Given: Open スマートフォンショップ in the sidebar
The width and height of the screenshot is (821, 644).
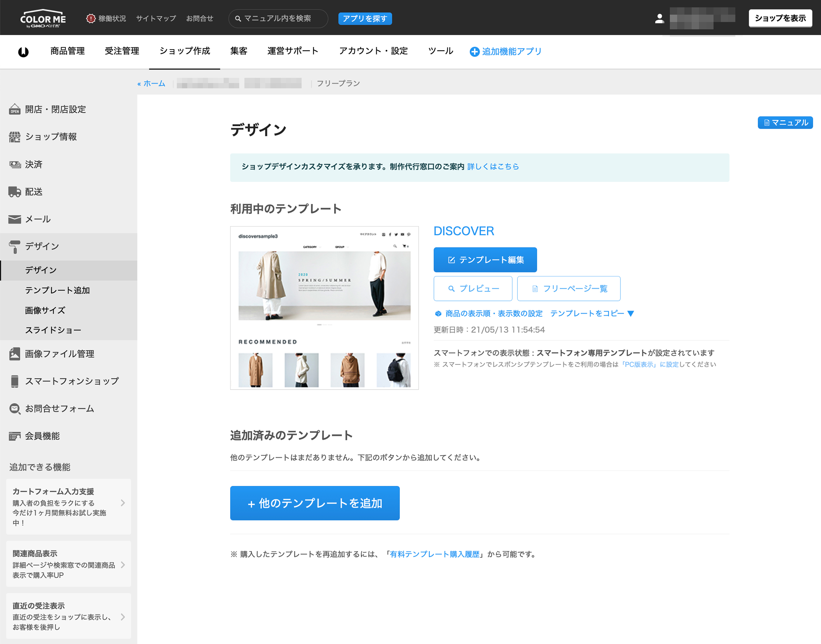Looking at the screenshot, I should pos(72,381).
